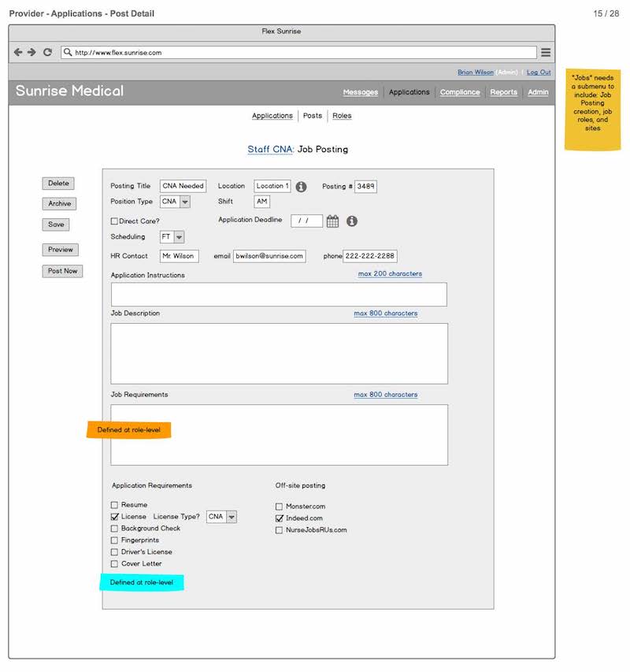This screenshot has height=672, width=630.
Task: Click the Flex Sunrise window title
Action: pyautogui.click(x=281, y=32)
